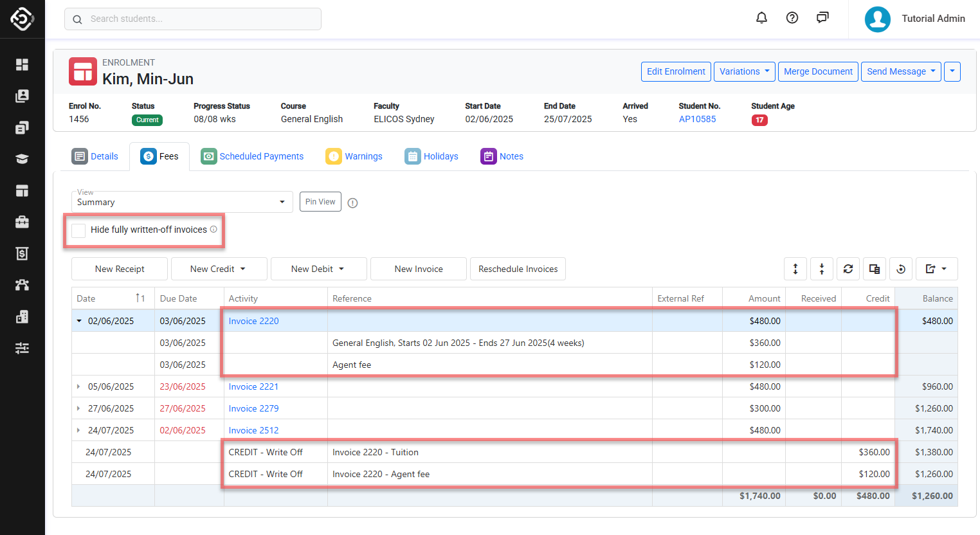Open the briefcase sidebar icon
Image resolution: width=980 pixels, height=535 pixels.
[x=22, y=222]
